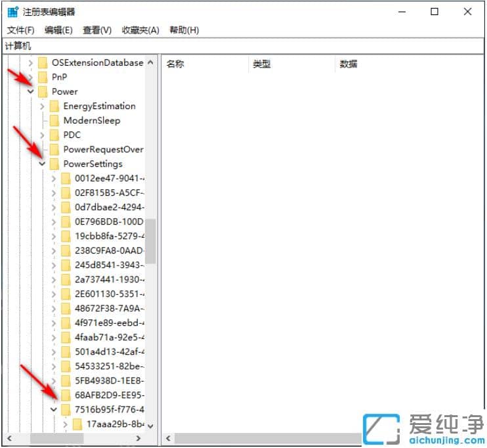Select the 17aaa29b-8b key name
487x448 pixels.
tap(116, 424)
